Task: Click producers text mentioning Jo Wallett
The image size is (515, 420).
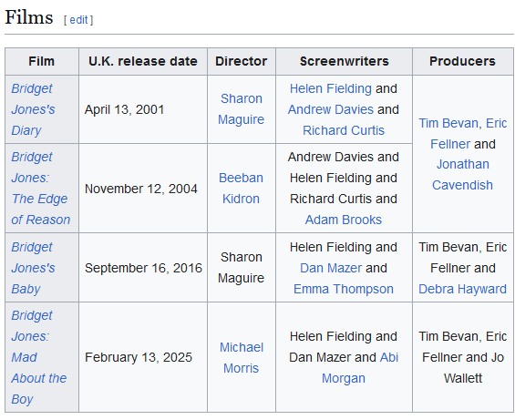Action: (462, 358)
